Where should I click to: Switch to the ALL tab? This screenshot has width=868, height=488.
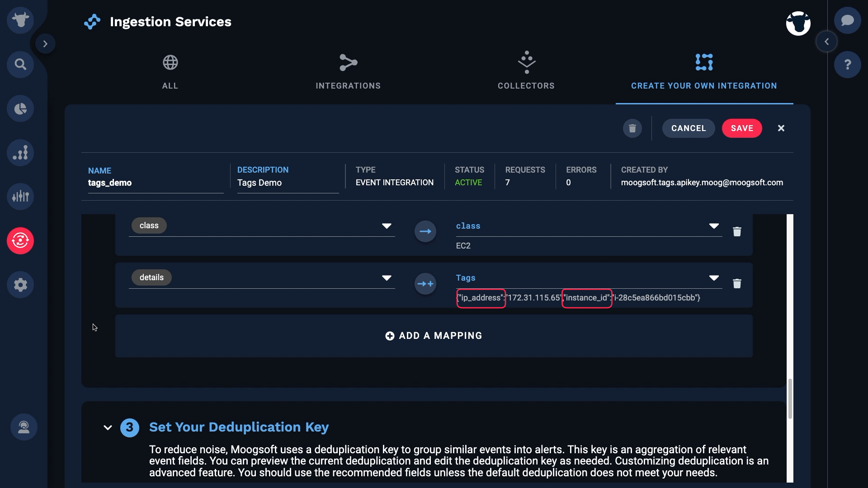[x=170, y=72]
